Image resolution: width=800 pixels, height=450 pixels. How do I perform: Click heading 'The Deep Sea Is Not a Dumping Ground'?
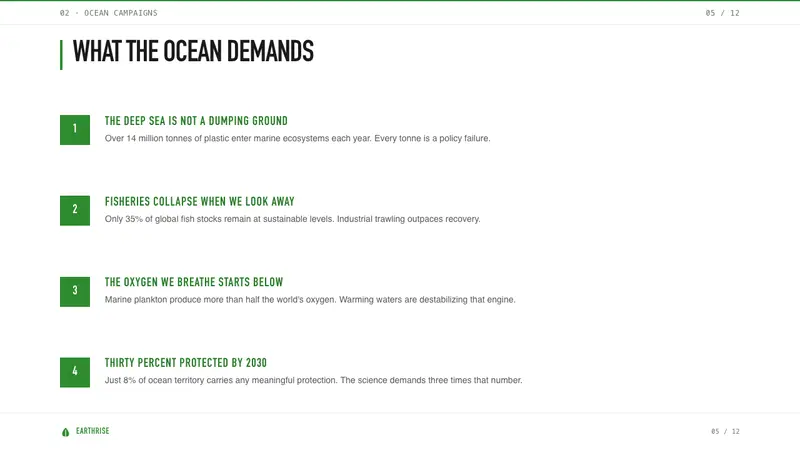[x=196, y=121]
